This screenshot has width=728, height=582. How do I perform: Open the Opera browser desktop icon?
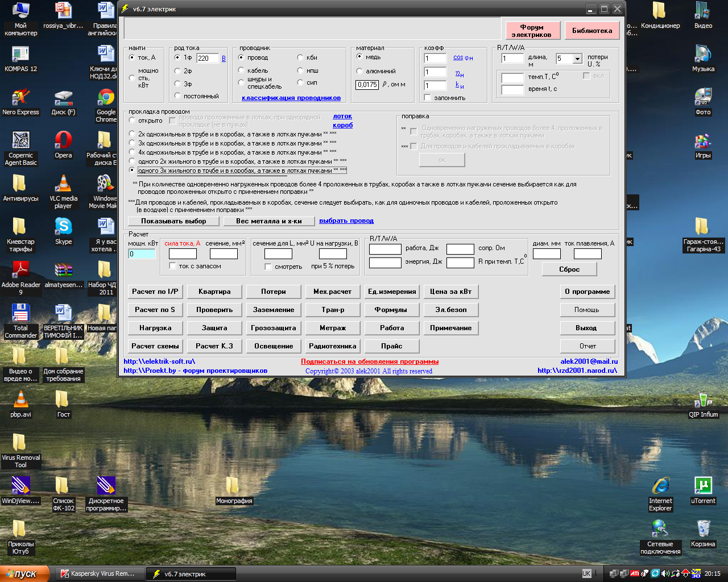(x=63, y=140)
